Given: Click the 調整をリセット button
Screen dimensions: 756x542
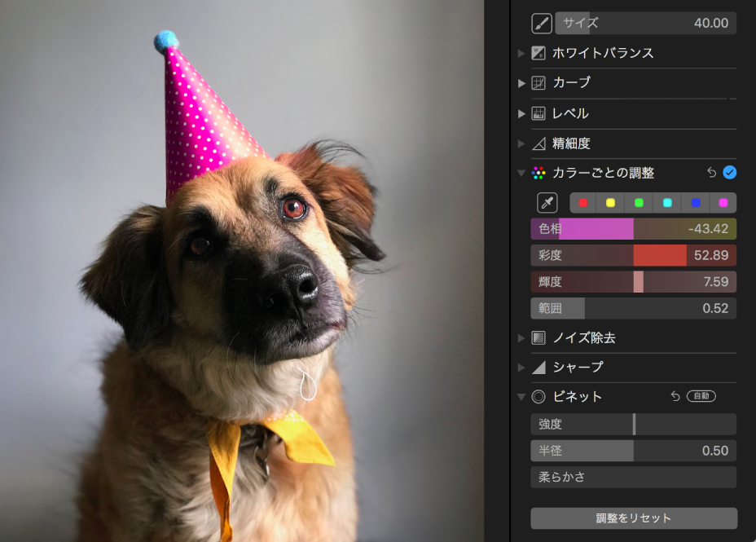Looking at the screenshot, I should tap(633, 517).
